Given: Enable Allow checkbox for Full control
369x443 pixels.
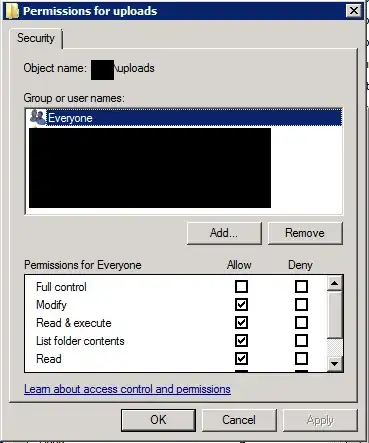Looking at the screenshot, I should [241, 286].
